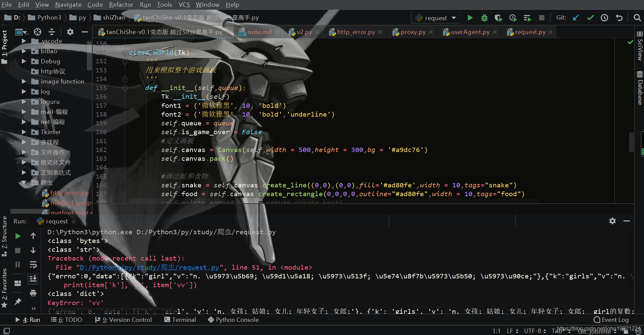The height and width of the screenshot is (335, 644).
Task: Switch to the userAgent.py tab
Action: (470, 32)
